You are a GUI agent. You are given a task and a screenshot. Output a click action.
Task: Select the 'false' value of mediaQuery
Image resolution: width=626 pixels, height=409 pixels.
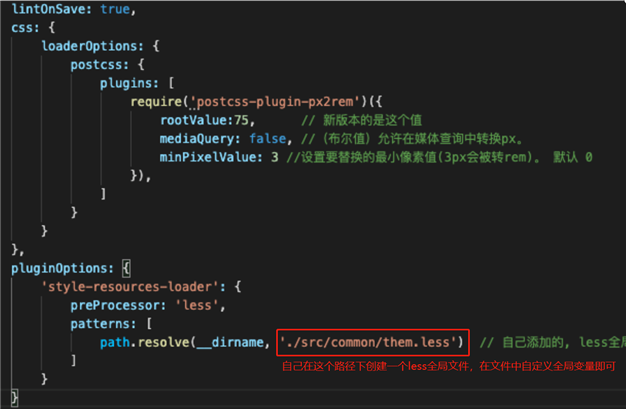(267, 139)
